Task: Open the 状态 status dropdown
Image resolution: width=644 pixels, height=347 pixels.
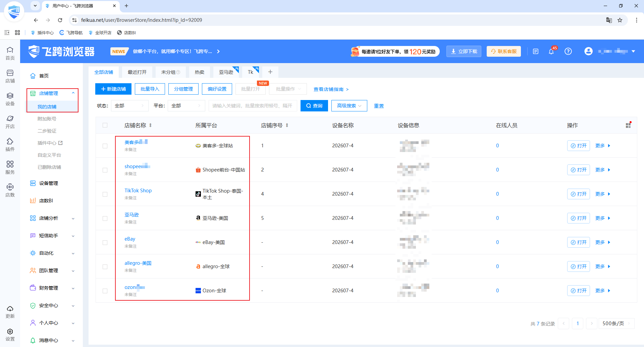Action: (x=129, y=106)
